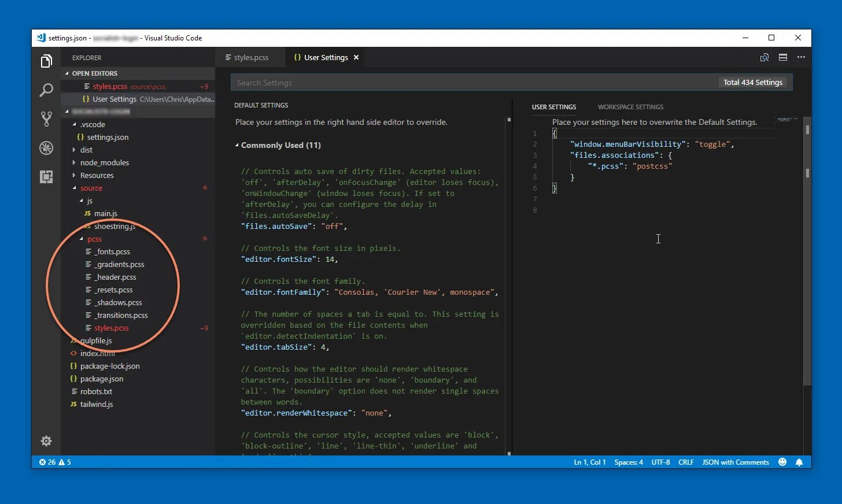The image size is (842, 504).
Task: Open the More Actions ellipsis menu
Action: (801, 57)
